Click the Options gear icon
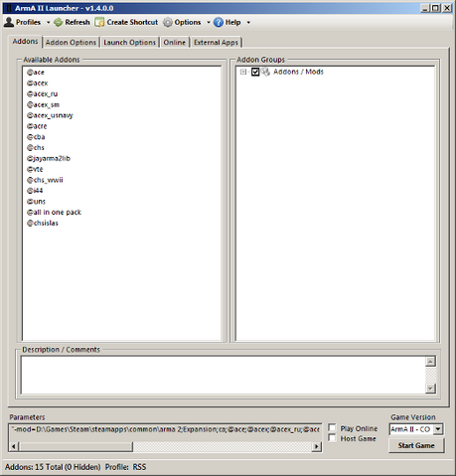The height and width of the screenshot is (476, 456). [x=168, y=22]
